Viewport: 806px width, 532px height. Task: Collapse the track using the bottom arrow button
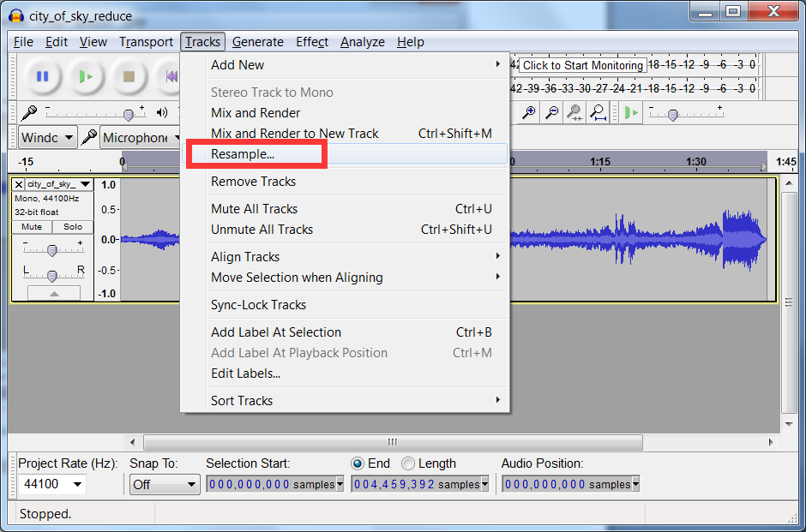point(53,293)
